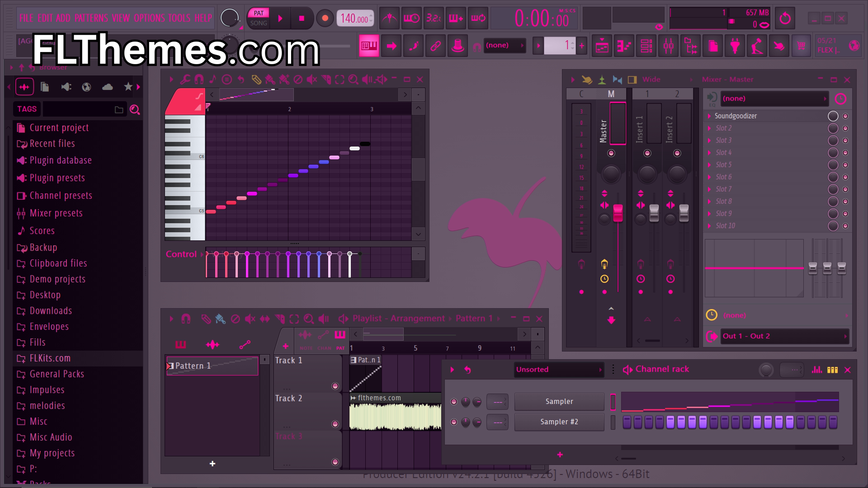Open the EDIT menu

tap(45, 18)
